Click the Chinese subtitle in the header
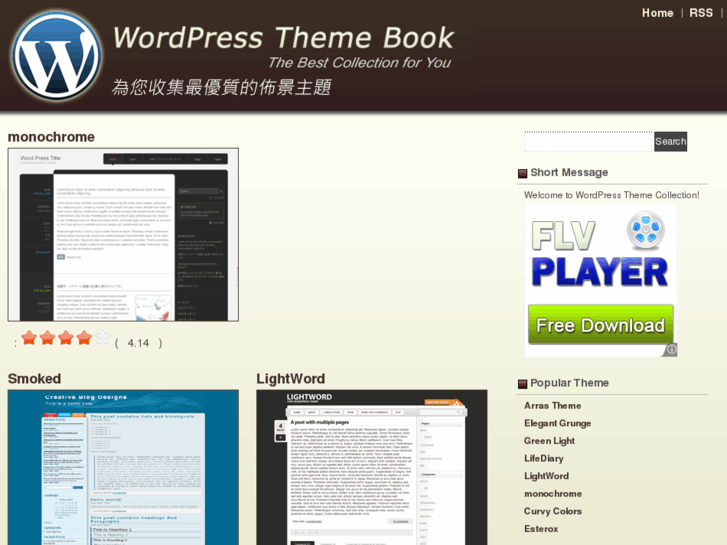This screenshot has width=727, height=545. click(x=222, y=87)
